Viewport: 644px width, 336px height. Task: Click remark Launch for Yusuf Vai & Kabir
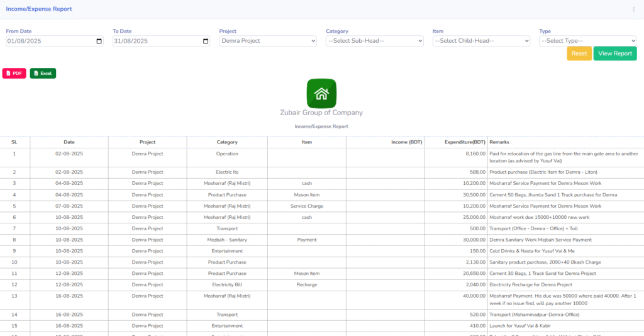click(520, 326)
